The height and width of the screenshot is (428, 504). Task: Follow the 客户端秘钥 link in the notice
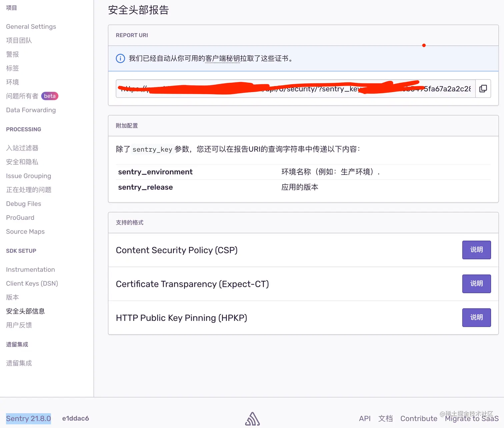point(222,59)
